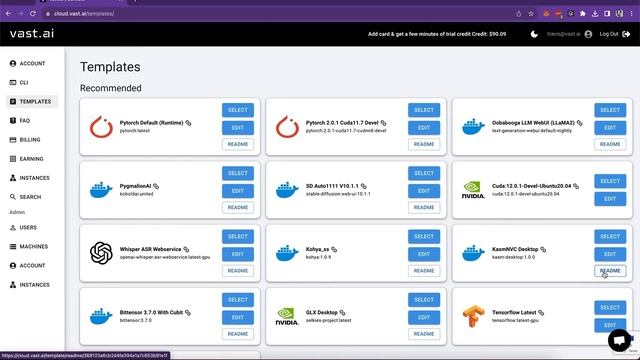Open USERS under Admin
This screenshot has height=360, width=640.
[23, 227]
